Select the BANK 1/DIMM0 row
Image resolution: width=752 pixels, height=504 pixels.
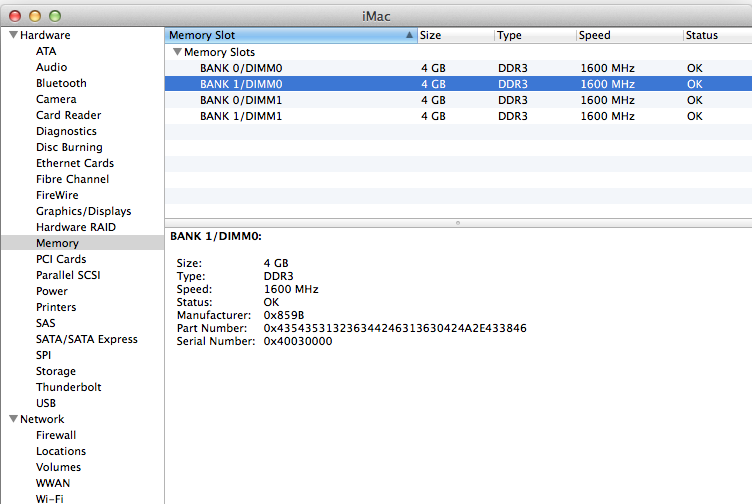458,84
